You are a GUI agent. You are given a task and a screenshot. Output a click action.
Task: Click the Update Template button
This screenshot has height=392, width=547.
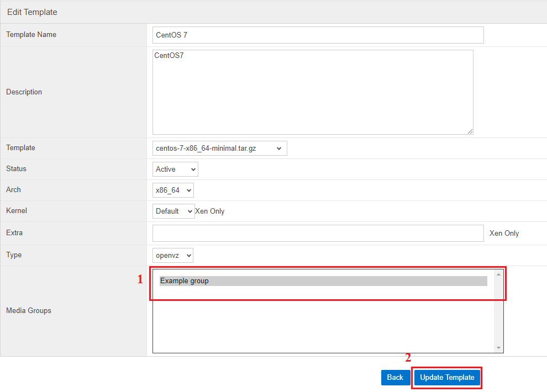click(447, 378)
